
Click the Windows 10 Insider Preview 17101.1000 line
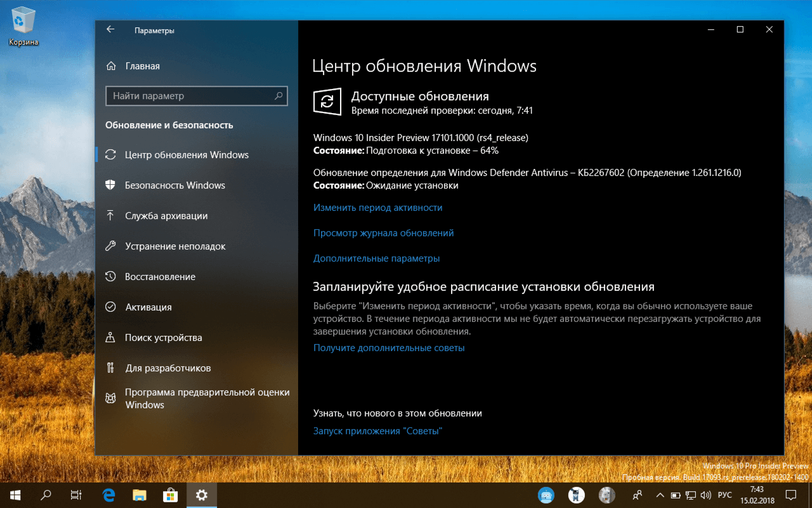[421, 137]
